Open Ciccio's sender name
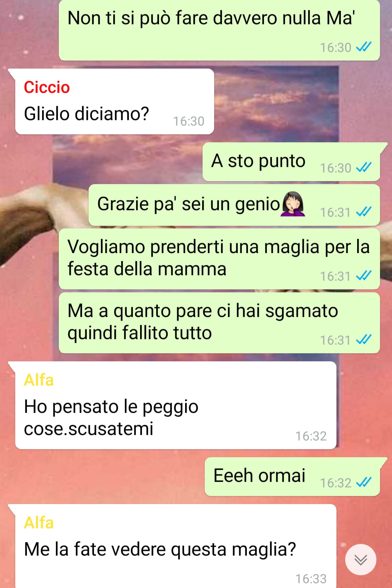The width and height of the screenshot is (392, 588). point(47,88)
